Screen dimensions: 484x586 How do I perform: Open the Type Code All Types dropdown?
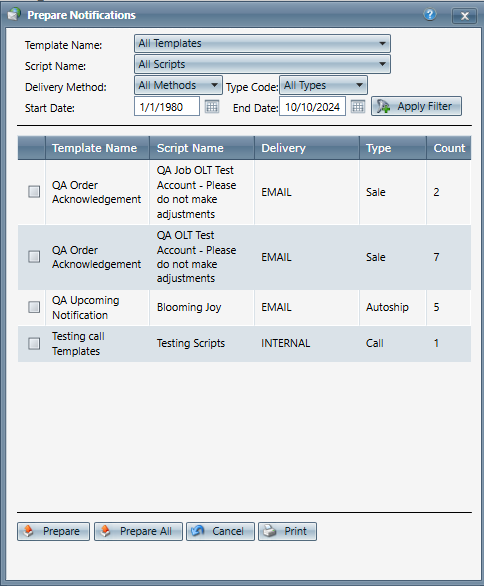(323, 85)
